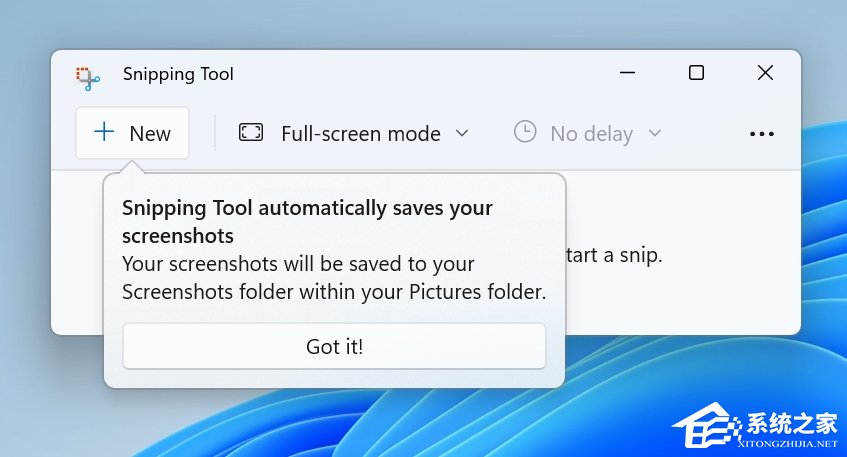Viewport: 847px width, 457px height.
Task: Open the three-dots See more menu
Action: [x=762, y=134]
